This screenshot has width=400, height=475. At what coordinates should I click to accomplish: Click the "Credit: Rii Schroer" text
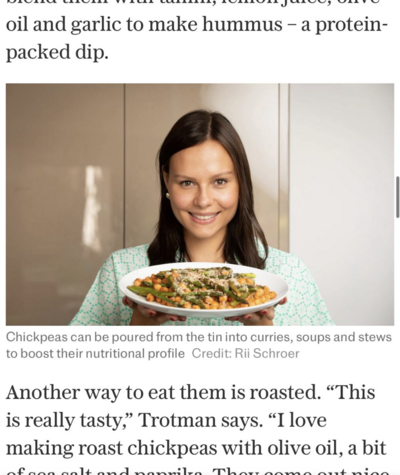(245, 353)
